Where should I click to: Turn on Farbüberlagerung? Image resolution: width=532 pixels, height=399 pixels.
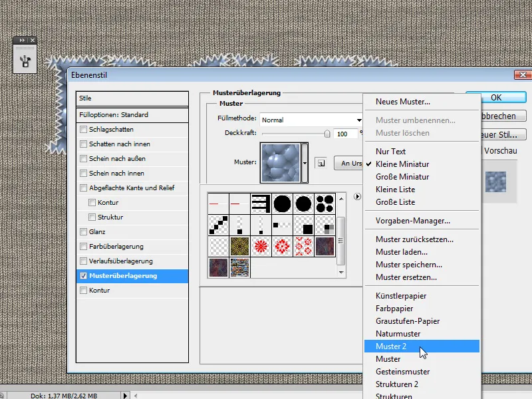point(83,246)
